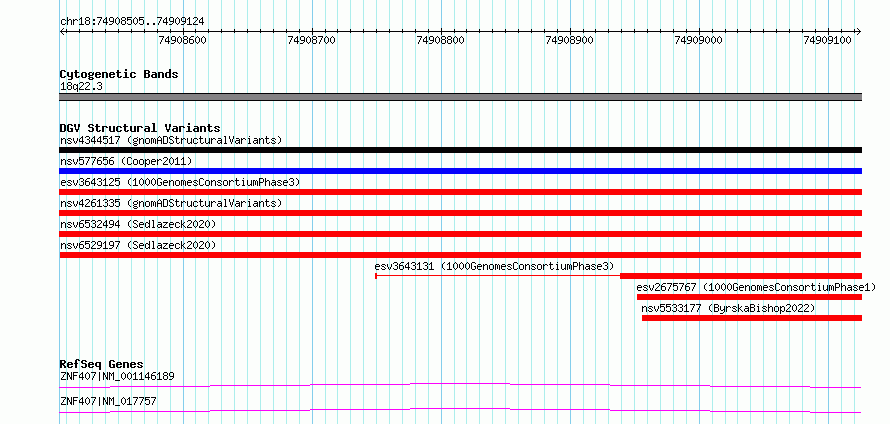Click the RefSeq Genes track title

point(101,364)
